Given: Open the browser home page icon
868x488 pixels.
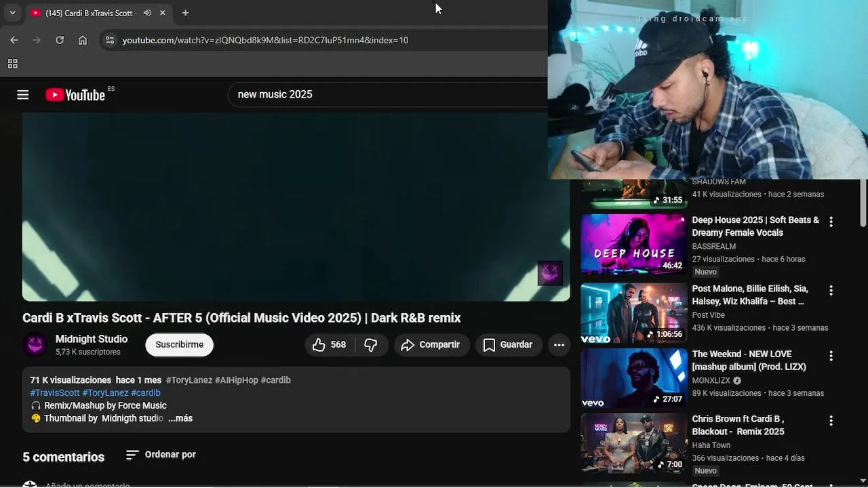Looking at the screenshot, I should tap(83, 40).
